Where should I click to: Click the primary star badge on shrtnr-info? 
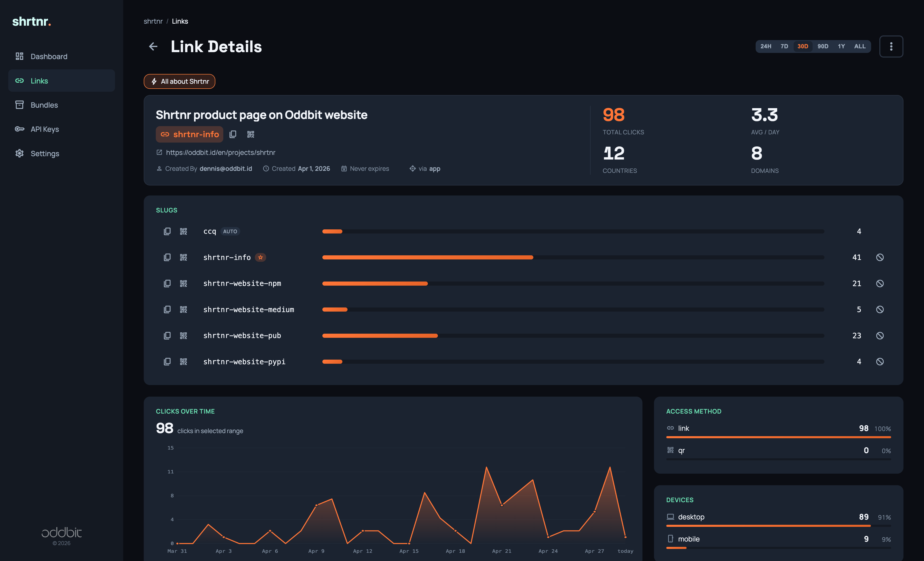pos(261,257)
